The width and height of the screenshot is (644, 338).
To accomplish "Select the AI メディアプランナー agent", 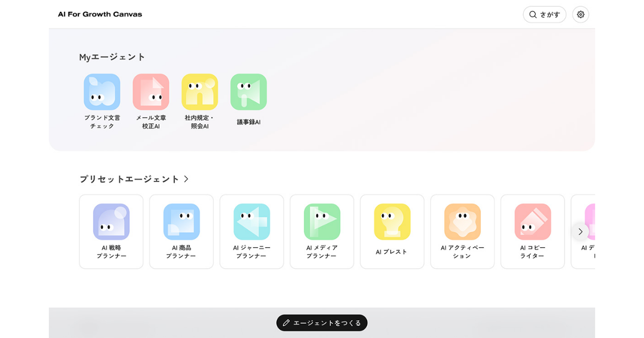I will [x=321, y=231].
